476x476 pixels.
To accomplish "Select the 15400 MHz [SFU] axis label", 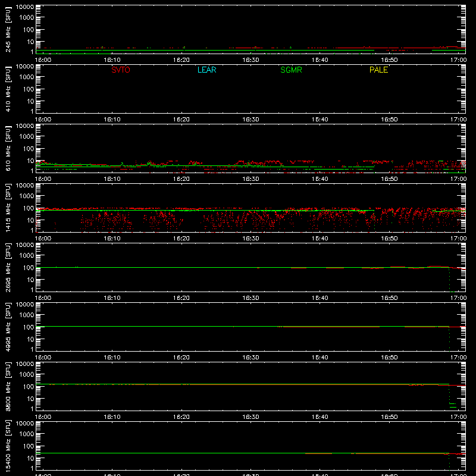I will [8, 446].
